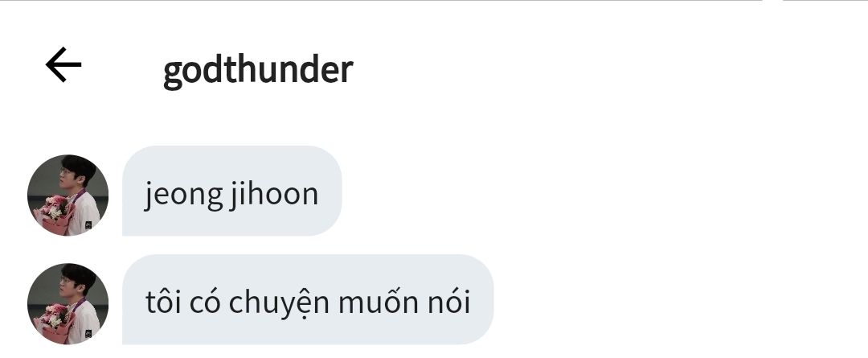Click the head area in the bottom avatar
Viewport: 868px width, 358px height.
click(x=76, y=279)
